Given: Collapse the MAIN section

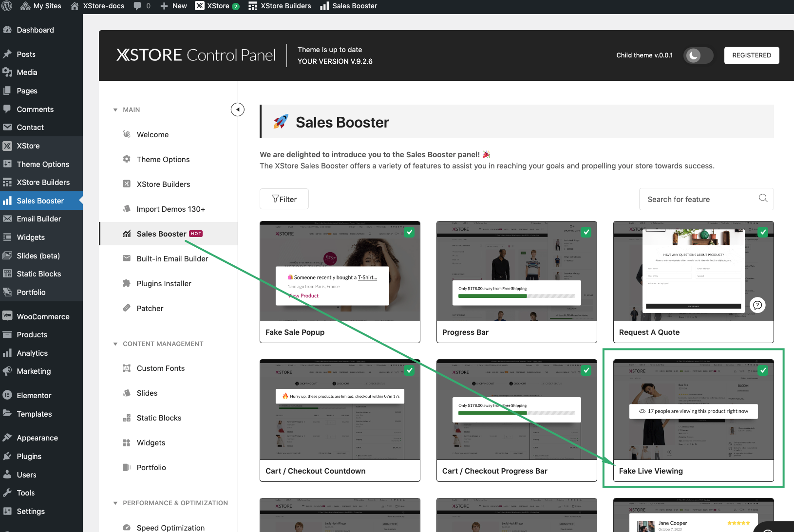Looking at the screenshot, I should click(115, 110).
